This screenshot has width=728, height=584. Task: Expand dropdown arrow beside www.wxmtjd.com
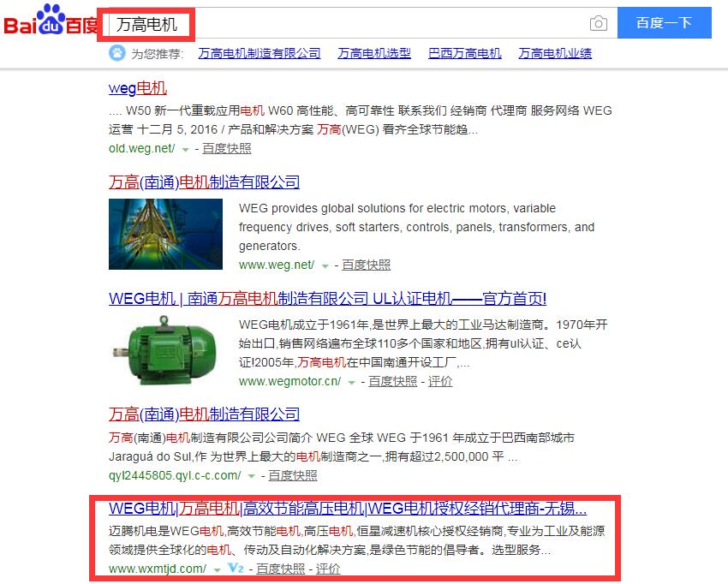pos(217,569)
